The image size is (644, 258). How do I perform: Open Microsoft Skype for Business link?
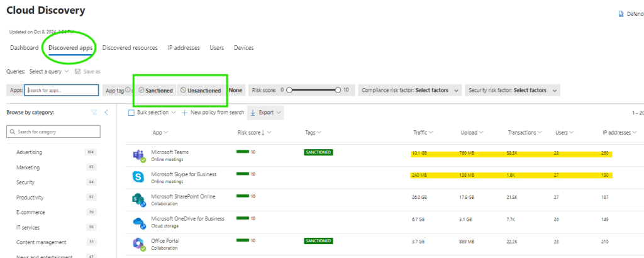[184, 174]
